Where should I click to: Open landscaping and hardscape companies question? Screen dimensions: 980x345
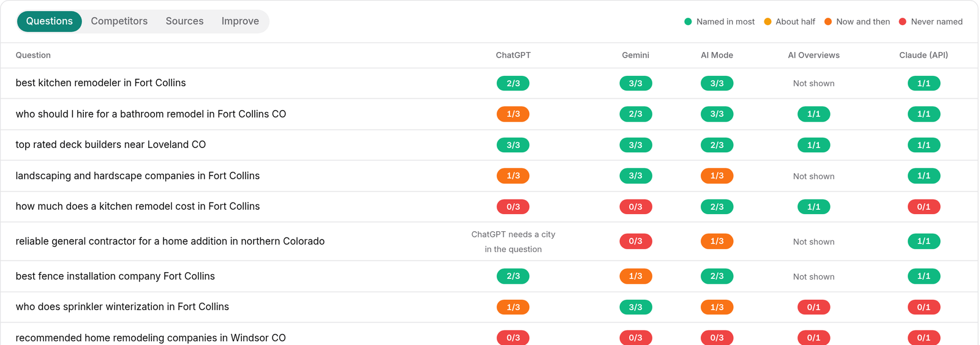pos(137,176)
